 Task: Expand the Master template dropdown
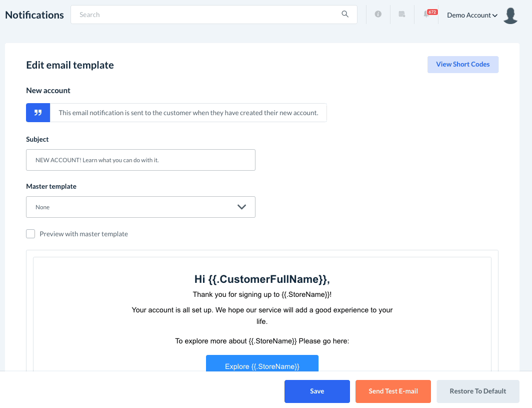[140, 207]
